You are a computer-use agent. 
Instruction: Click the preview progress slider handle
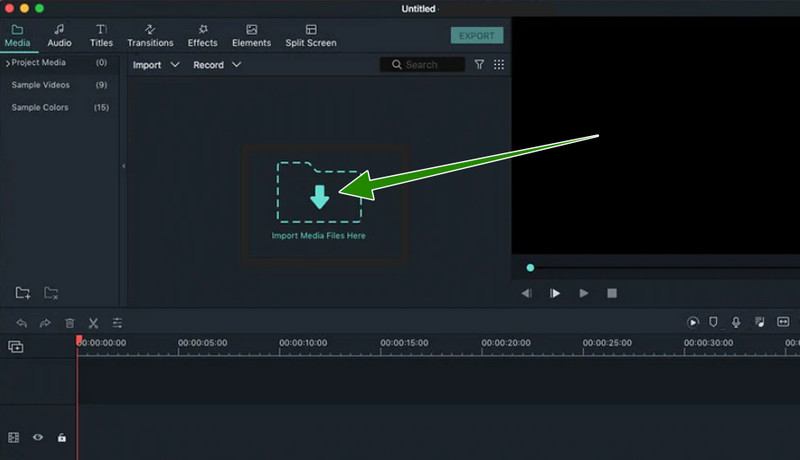click(530, 267)
